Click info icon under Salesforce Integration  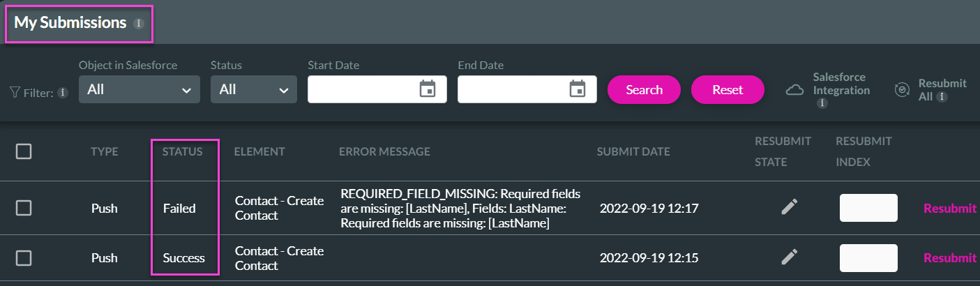click(x=822, y=103)
